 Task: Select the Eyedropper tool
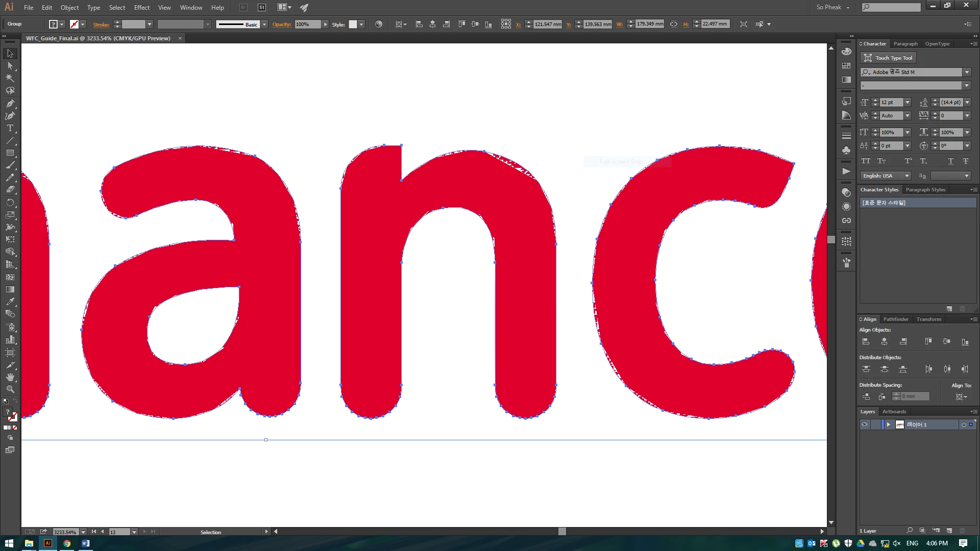pos(10,302)
